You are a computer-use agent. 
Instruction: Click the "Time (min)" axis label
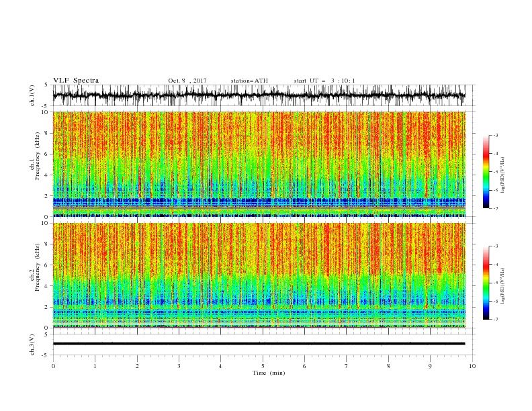click(x=269, y=373)
